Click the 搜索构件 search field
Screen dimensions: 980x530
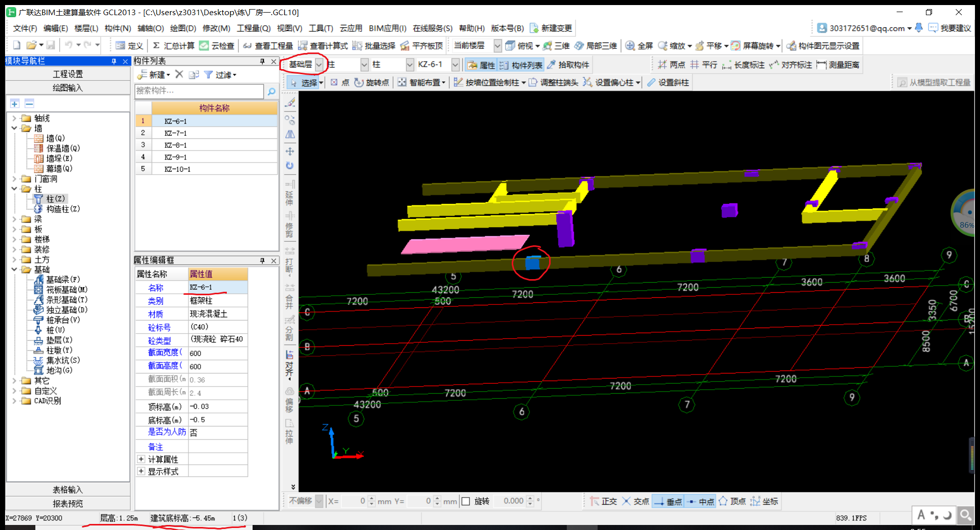point(199,91)
